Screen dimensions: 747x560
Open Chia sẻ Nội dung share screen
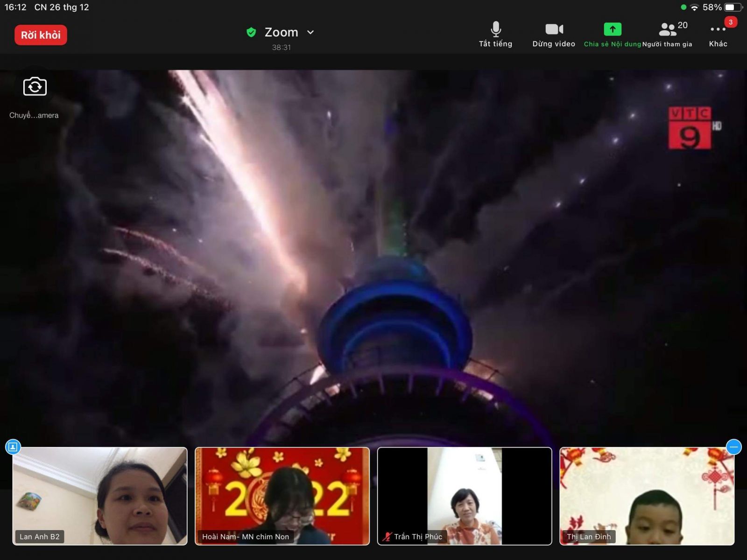612,35
